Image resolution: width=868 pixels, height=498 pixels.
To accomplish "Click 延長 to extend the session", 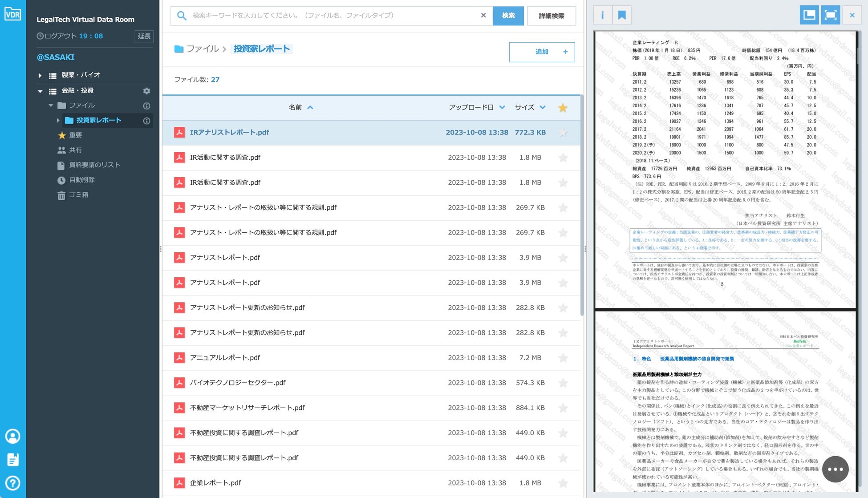I will point(144,36).
